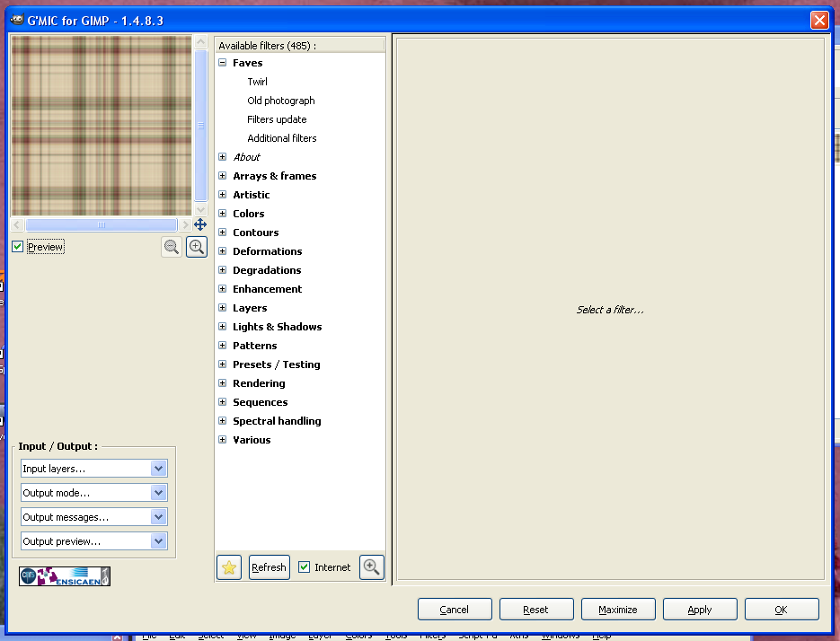Expand the Presets / Testing category
The image size is (840, 641).
point(222,364)
